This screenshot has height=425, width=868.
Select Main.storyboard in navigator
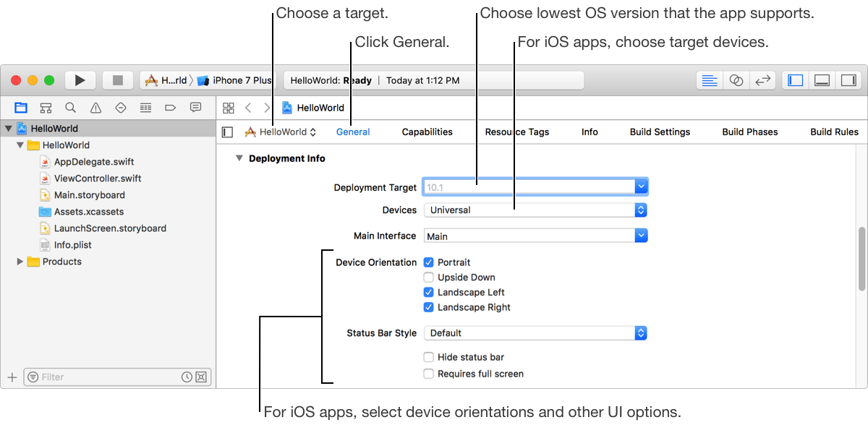[x=89, y=195]
